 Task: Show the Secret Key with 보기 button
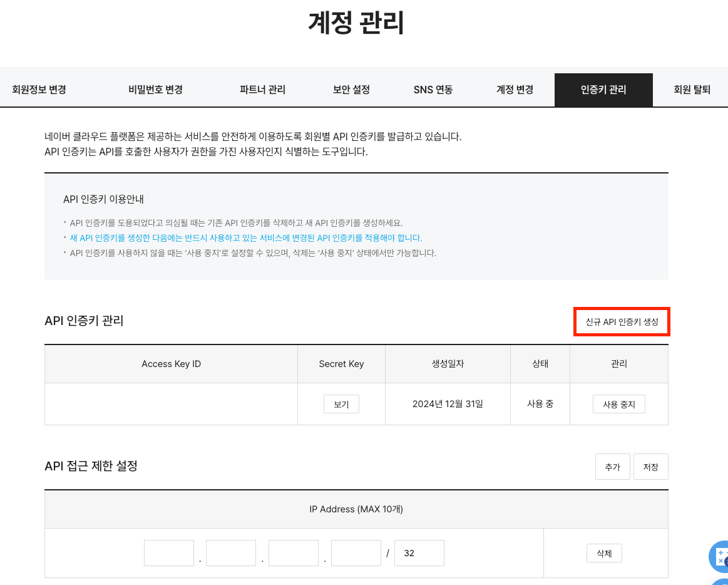[341, 404]
